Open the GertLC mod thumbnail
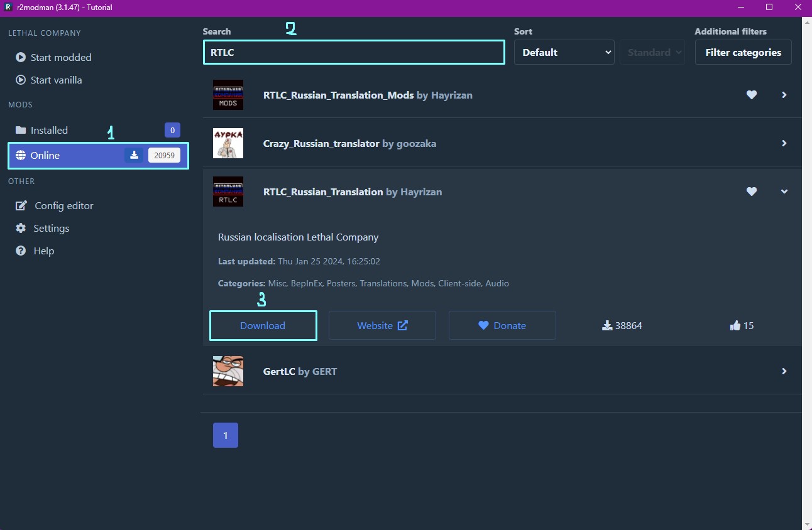The height and width of the screenshot is (530, 812). (x=228, y=371)
